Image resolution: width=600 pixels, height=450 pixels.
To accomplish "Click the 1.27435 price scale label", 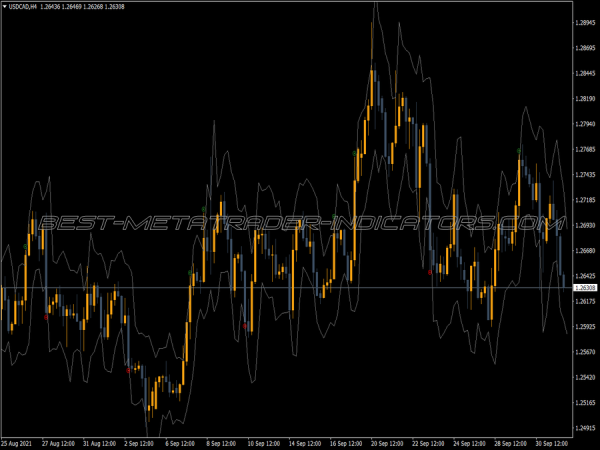I will click(x=584, y=174).
